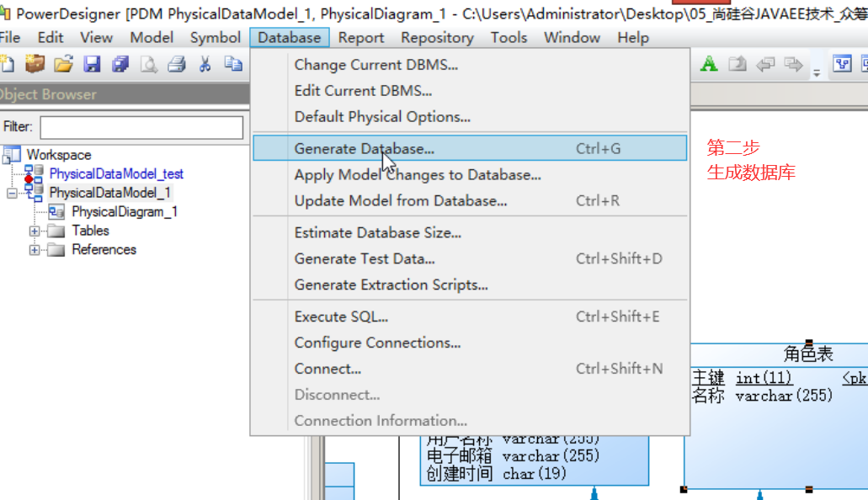The height and width of the screenshot is (500, 868).
Task: Open the Window menu
Action: [572, 38]
